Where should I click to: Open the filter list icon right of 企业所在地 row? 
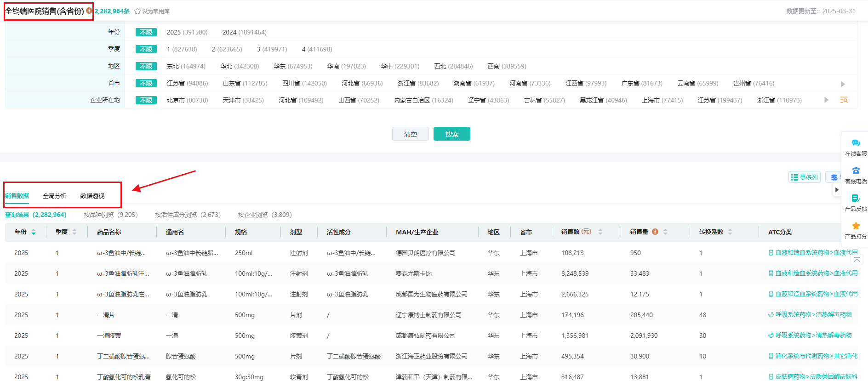pyautogui.click(x=844, y=100)
